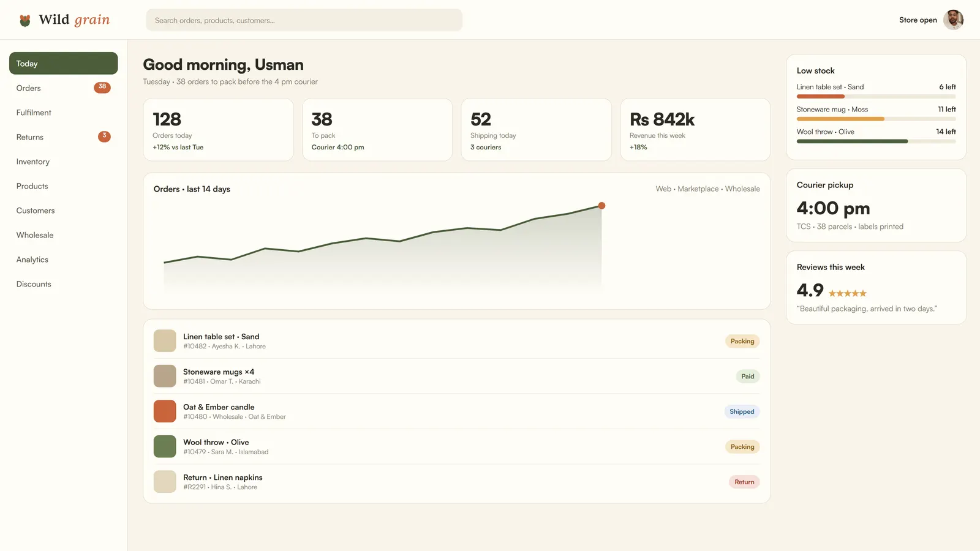The height and width of the screenshot is (551, 980).
Task: Click the Linen table set color thumbnail in orders
Action: coord(165,341)
